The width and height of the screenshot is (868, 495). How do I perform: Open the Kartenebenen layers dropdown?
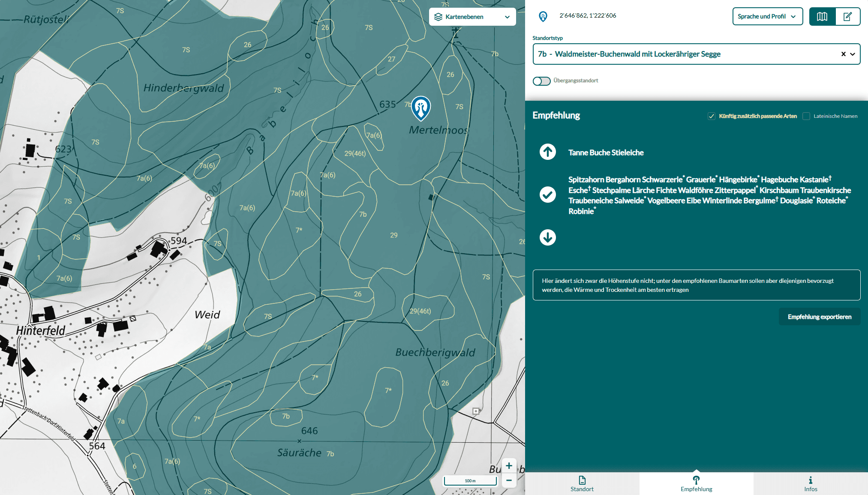(472, 17)
